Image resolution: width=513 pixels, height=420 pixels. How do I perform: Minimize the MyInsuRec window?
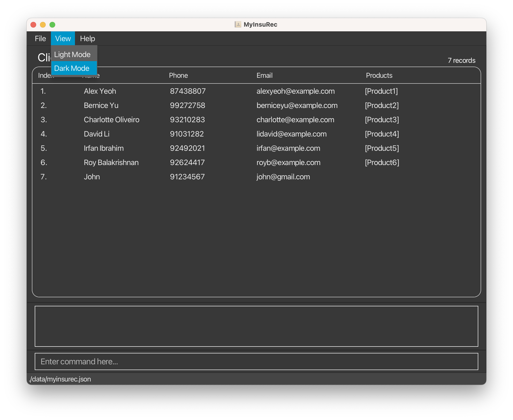43,25
